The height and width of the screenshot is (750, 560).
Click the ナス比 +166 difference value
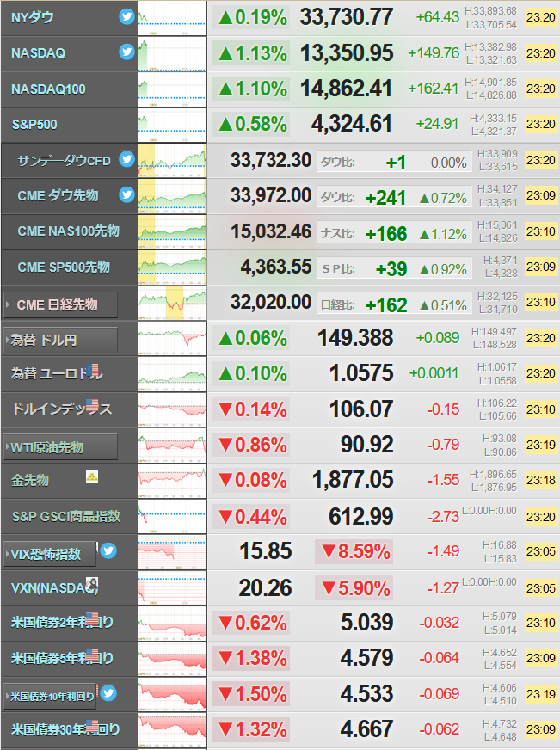pos(386,234)
